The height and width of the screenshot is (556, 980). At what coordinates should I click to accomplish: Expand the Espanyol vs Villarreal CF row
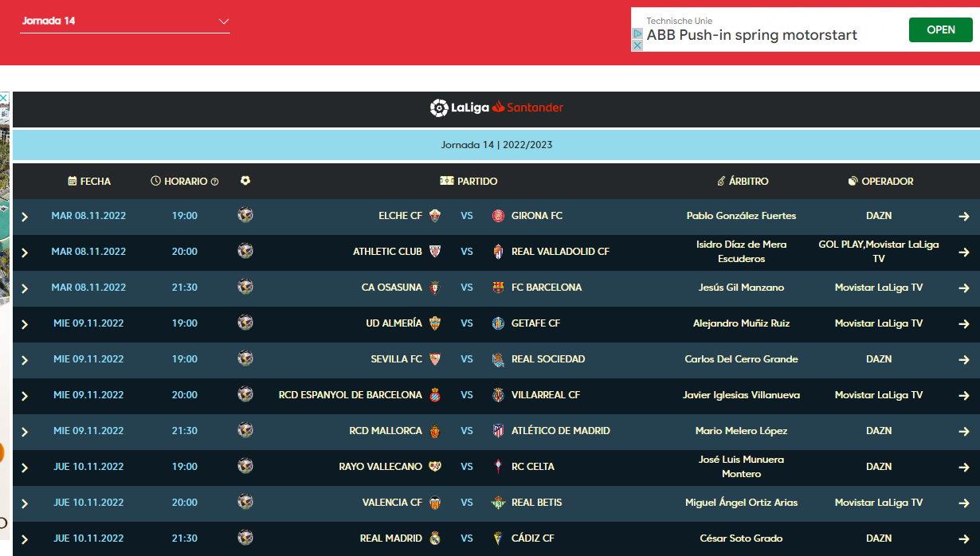tap(25, 396)
